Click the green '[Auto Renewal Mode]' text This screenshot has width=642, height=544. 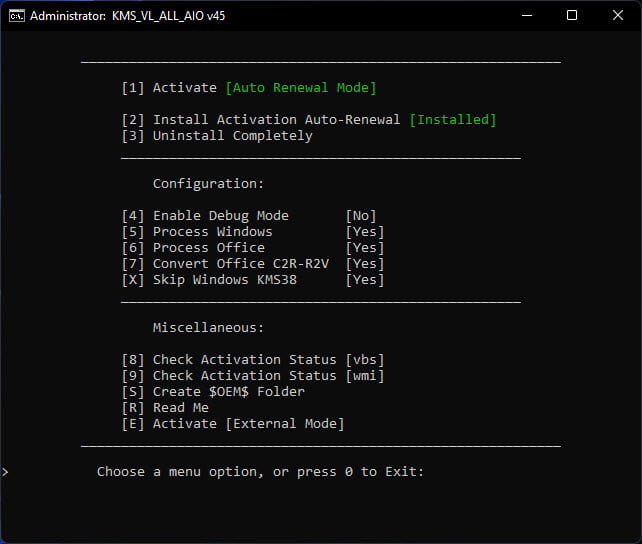(x=301, y=88)
